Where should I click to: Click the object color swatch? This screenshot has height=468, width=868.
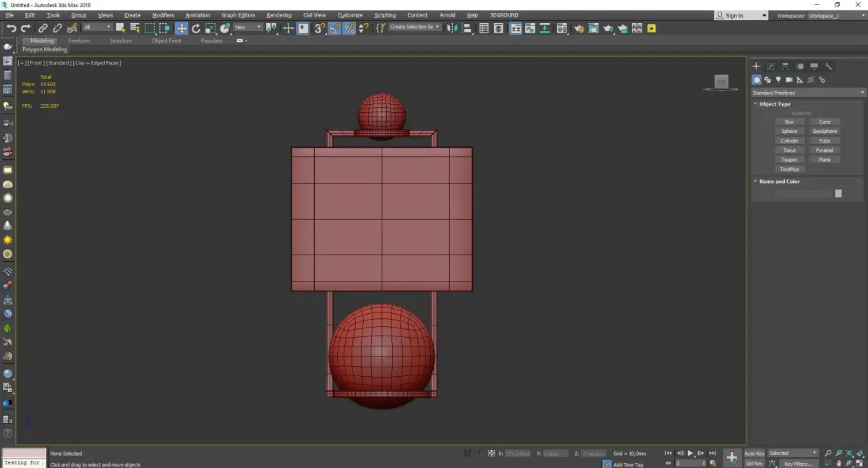tap(838, 193)
